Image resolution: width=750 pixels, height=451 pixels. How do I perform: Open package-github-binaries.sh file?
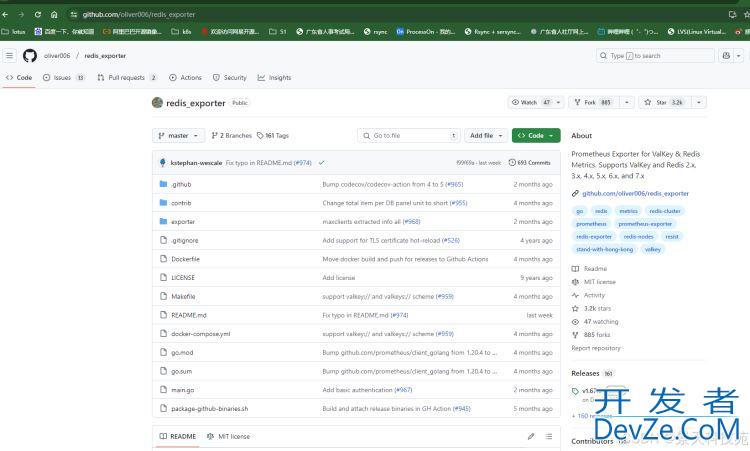(210, 409)
